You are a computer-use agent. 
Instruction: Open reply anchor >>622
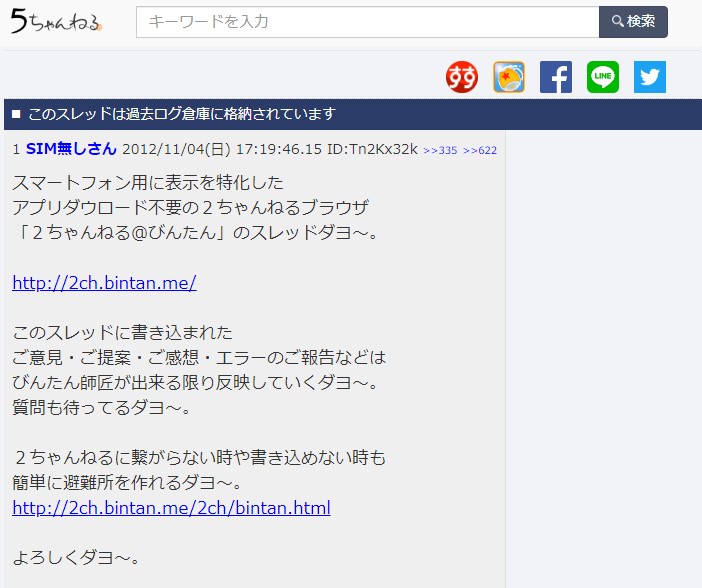[480, 150]
